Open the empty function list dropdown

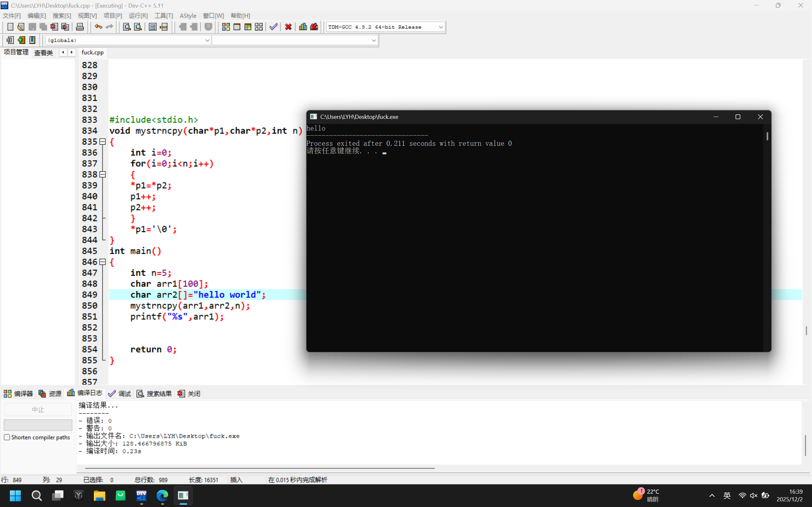pyautogui.click(x=373, y=40)
